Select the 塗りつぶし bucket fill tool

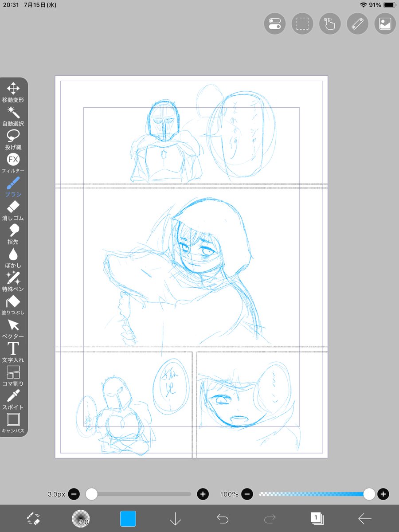[x=13, y=305]
